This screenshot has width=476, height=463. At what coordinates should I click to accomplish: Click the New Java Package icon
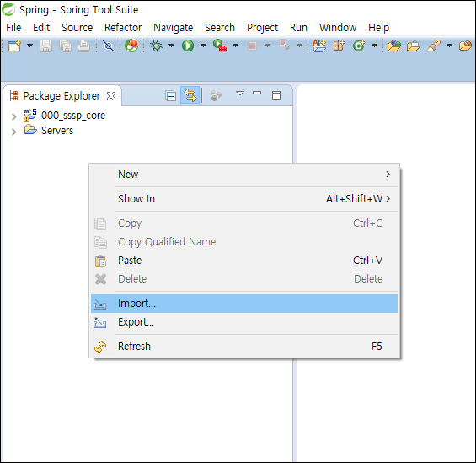pos(339,46)
